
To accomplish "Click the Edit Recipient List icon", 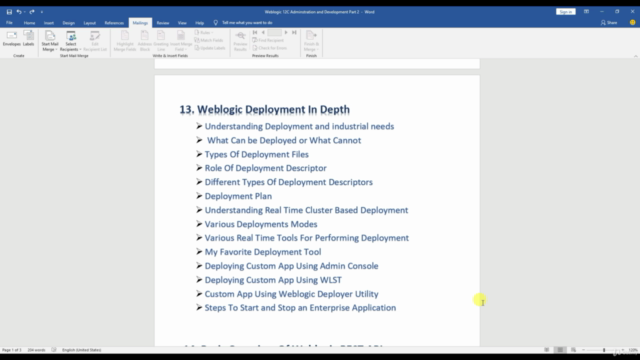I will pyautogui.click(x=95, y=41).
